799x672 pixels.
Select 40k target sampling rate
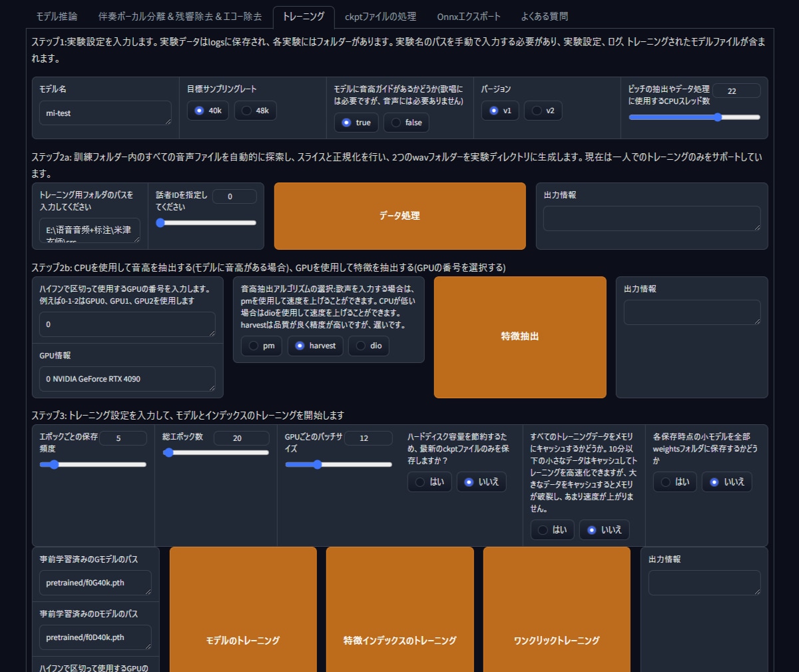(208, 111)
